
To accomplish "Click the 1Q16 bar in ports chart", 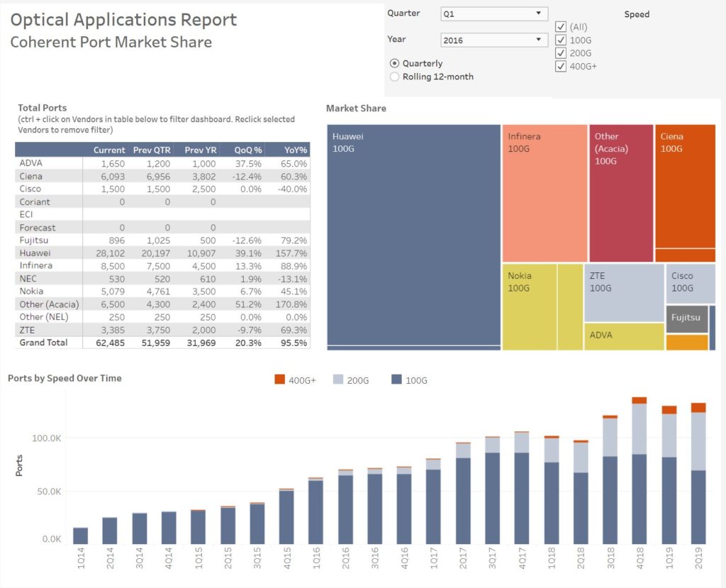I will pos(315,511).
